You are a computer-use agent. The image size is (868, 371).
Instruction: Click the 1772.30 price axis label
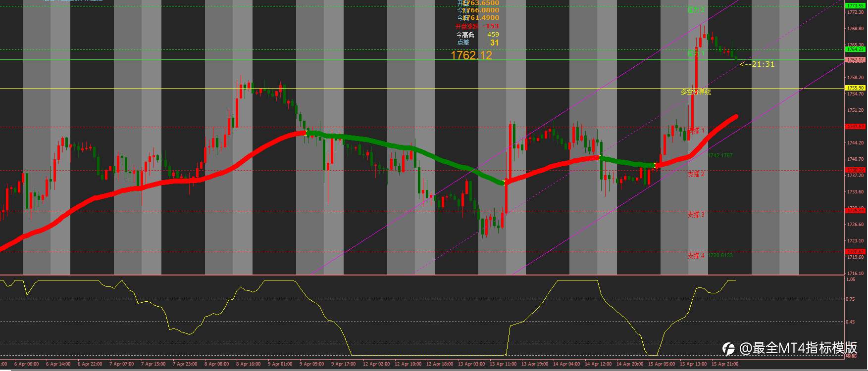pyautogui.click(x=856, y=12)
